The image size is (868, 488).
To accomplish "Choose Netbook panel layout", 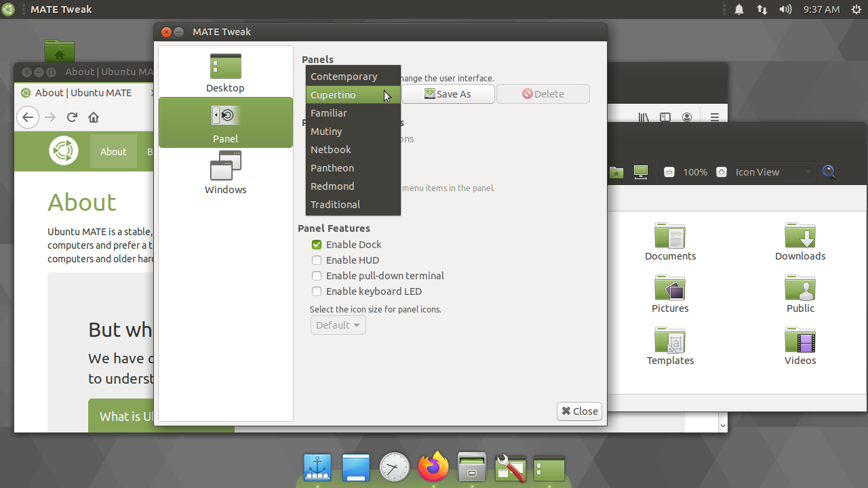I will [x=353, y=150].
